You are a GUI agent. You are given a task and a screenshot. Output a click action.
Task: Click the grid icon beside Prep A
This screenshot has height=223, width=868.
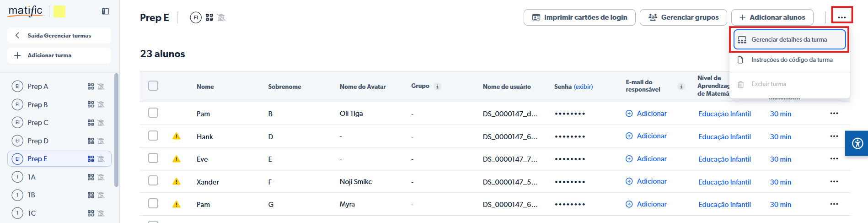[91, 87]
